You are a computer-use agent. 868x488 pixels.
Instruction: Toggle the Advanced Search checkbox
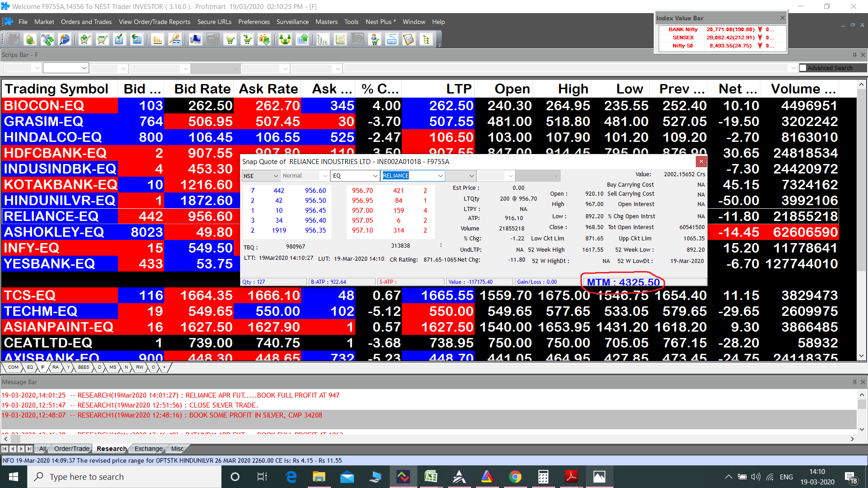coord(803,68)
